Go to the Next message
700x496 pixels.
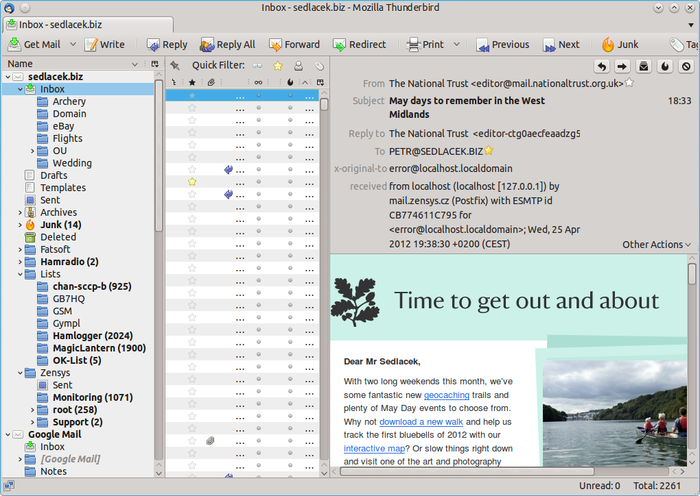(561, 45)
